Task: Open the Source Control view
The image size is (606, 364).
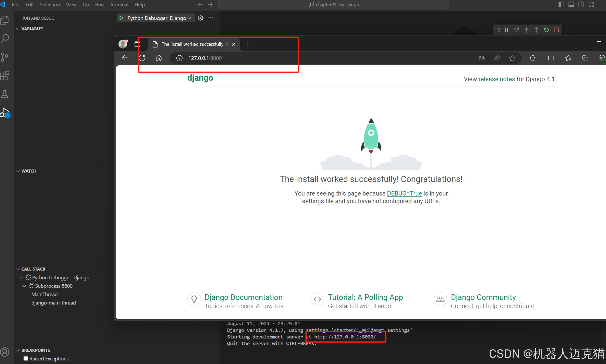Action: [x=5, y=57]
